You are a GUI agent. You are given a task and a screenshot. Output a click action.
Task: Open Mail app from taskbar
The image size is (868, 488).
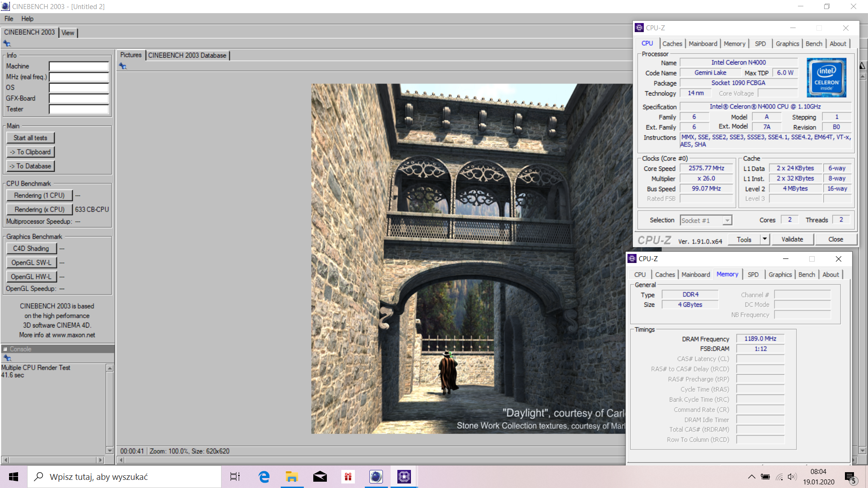[320, 477]
